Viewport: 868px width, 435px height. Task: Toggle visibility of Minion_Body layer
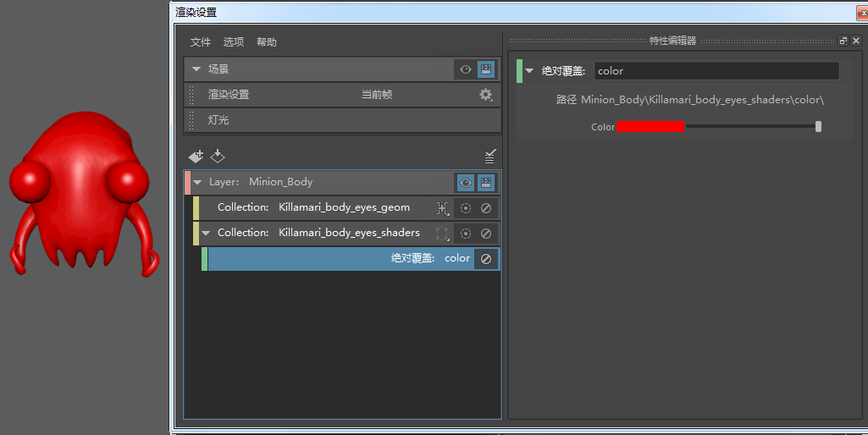466,183
